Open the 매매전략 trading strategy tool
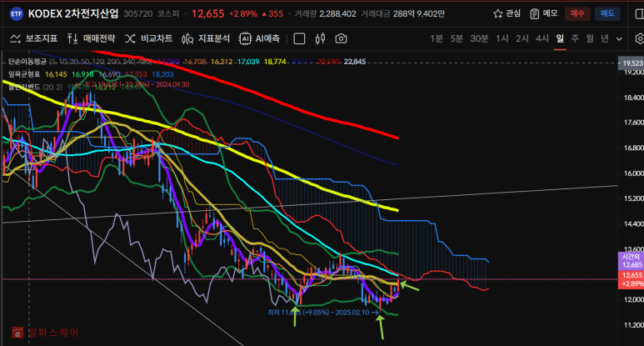The image size is (644, 346). coord(91,38)
